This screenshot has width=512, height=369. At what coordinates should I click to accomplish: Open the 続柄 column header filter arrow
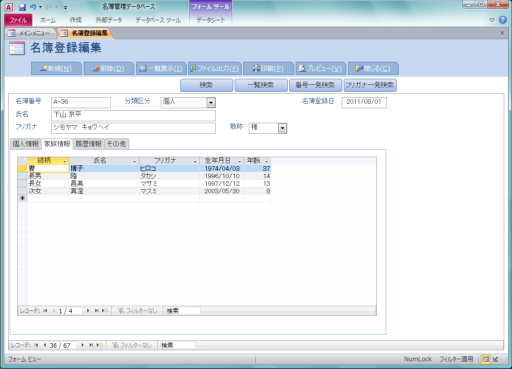pyautogui.click(x=65, y=161)
